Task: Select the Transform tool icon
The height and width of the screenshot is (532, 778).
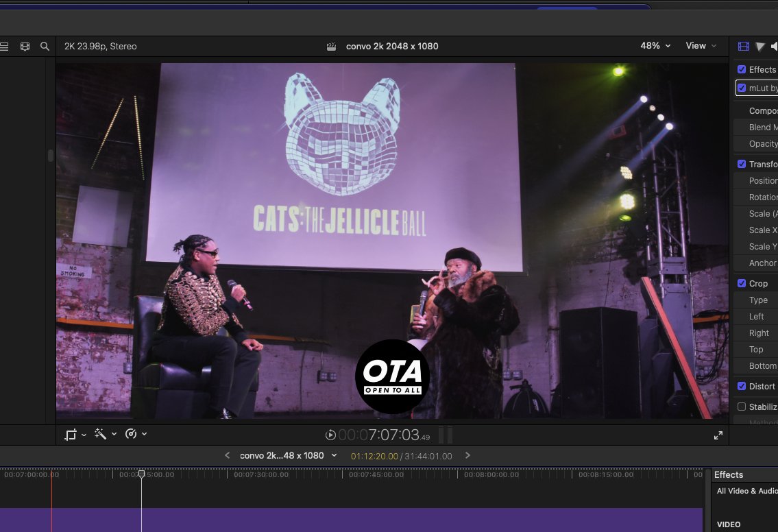Action: (71, 434)
